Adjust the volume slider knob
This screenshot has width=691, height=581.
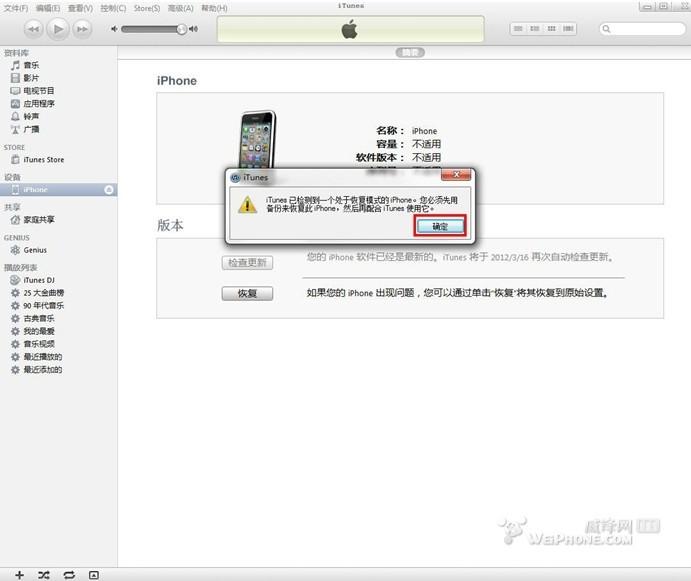click(181, 29)
